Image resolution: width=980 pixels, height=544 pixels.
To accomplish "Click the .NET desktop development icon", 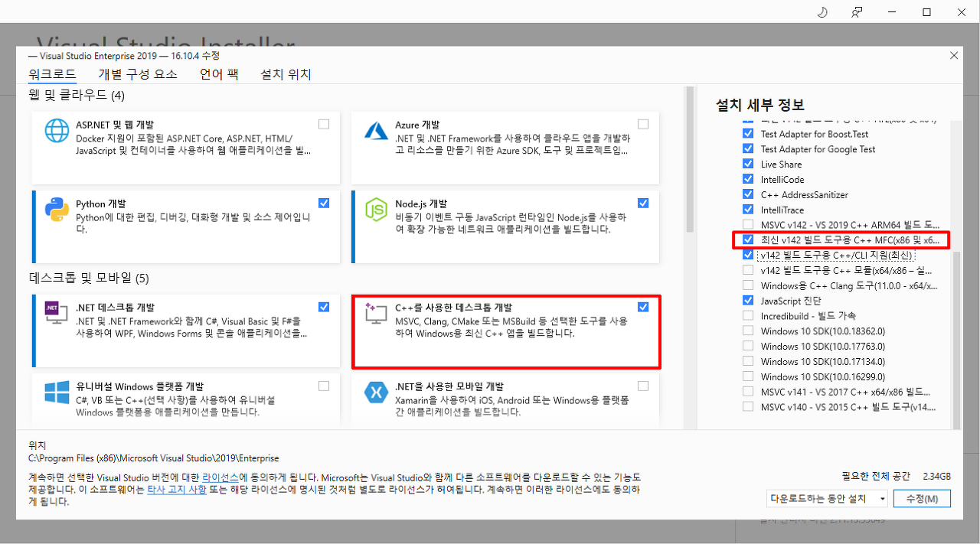I will 57,313.
